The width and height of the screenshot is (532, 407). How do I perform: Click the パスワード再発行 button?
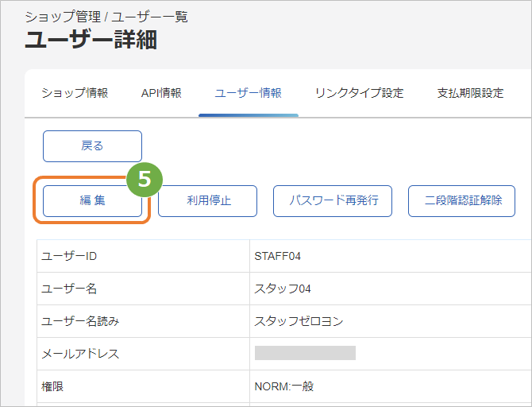coord(333,201)
